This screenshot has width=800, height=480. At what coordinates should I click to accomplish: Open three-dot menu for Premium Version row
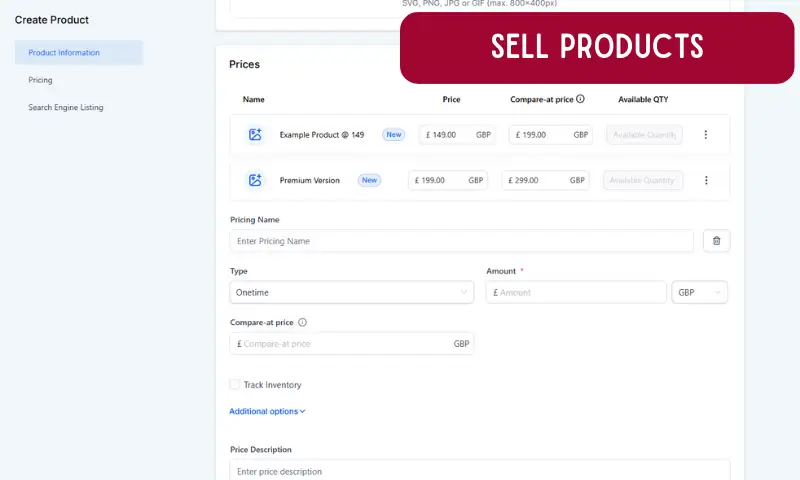click(706, 181)
